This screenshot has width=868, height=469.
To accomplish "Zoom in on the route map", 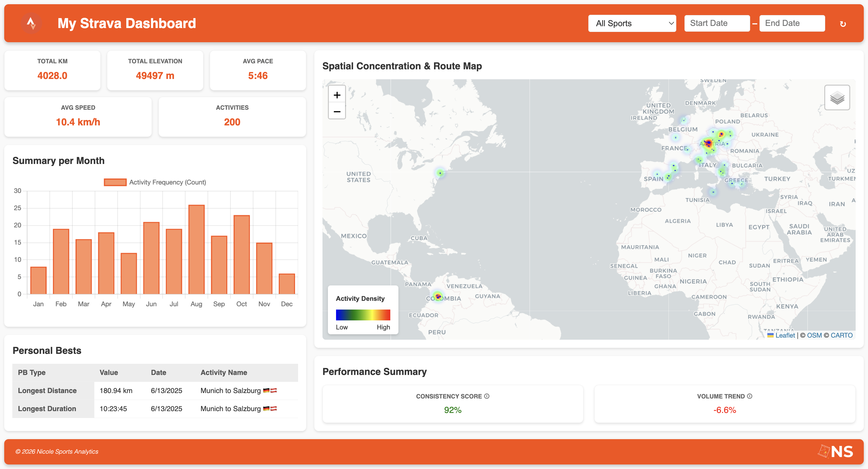I will pyautogui.click(x=337, y=95).
